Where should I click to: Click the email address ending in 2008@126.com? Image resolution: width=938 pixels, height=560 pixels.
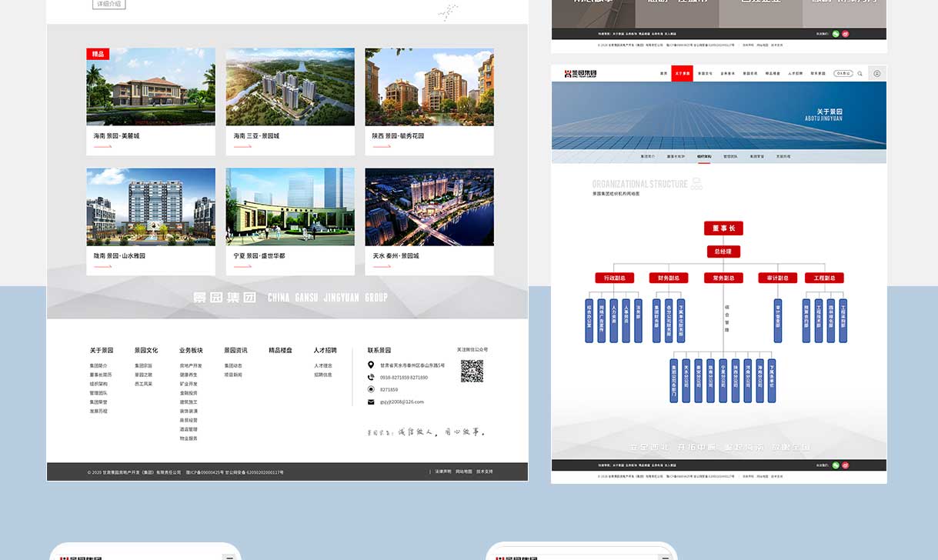tap(402, 402)
